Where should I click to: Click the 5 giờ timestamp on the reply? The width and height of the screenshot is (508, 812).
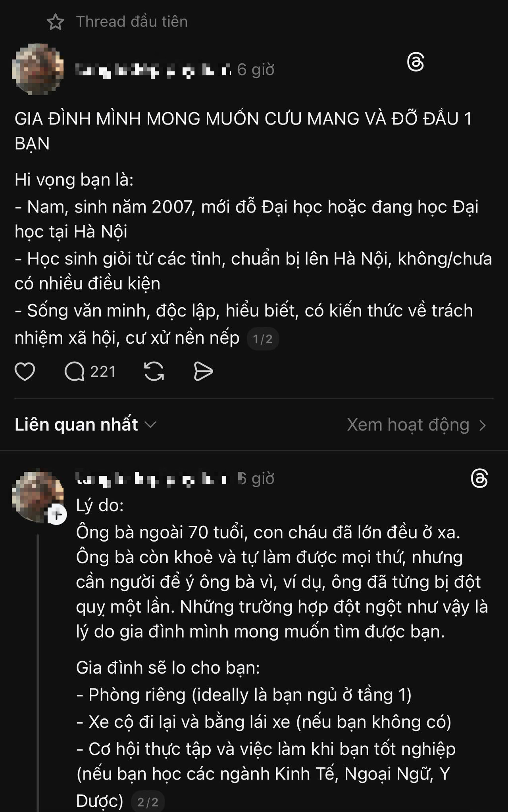[256, 479]
